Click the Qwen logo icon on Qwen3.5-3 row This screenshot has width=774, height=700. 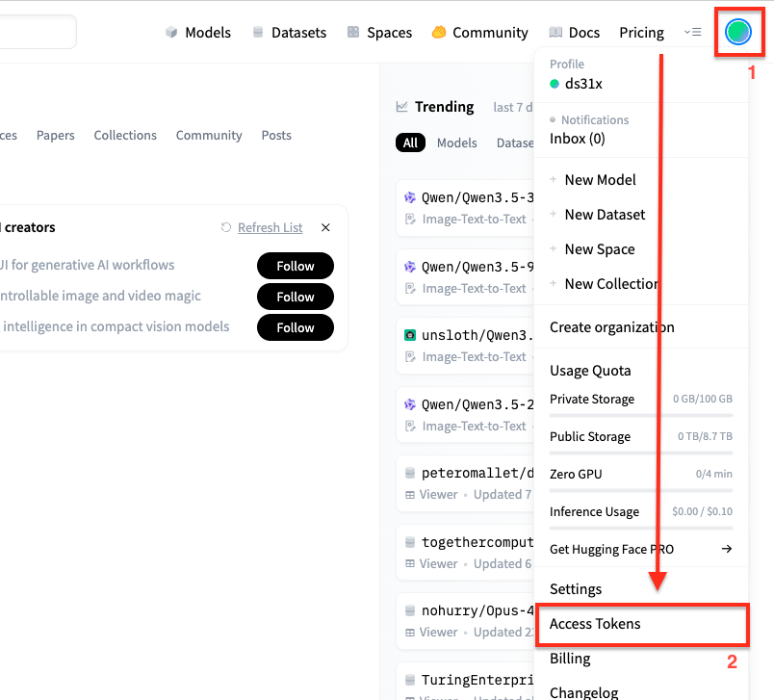pyautogui.click(x=410, y=197)
